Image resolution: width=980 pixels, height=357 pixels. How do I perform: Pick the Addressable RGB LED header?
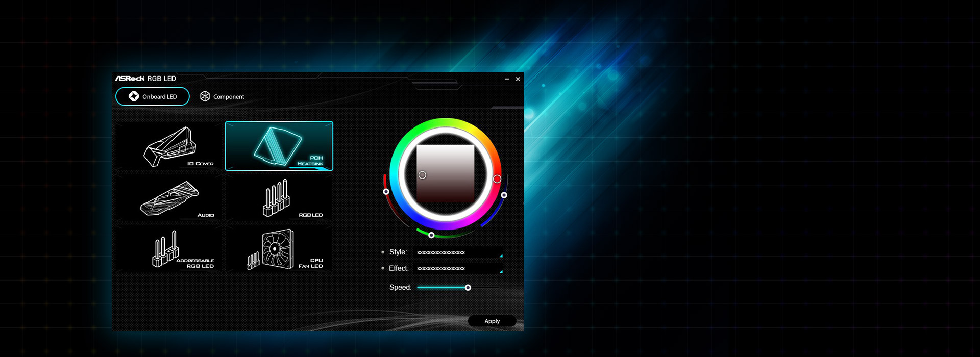(x=169, y=249)
